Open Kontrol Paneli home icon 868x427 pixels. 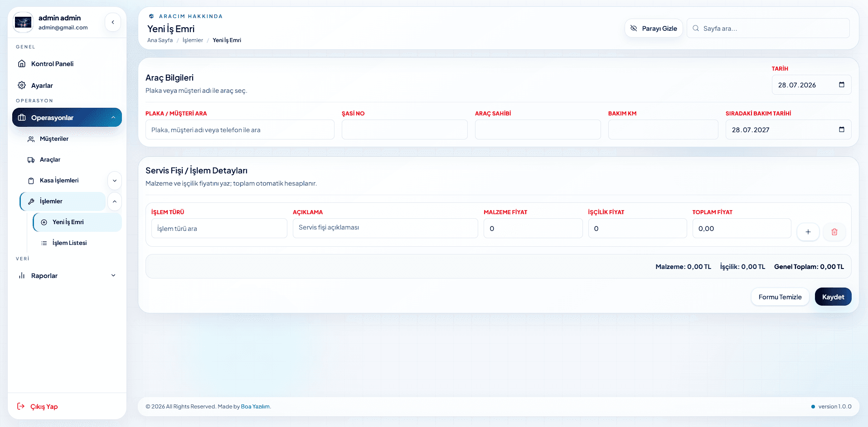(22, 63)
